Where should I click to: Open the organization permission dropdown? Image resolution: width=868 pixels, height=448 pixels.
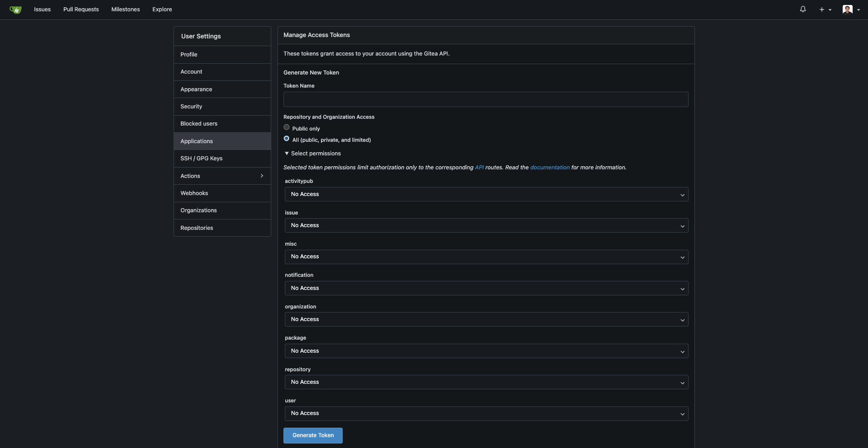(x=486, y=319)
